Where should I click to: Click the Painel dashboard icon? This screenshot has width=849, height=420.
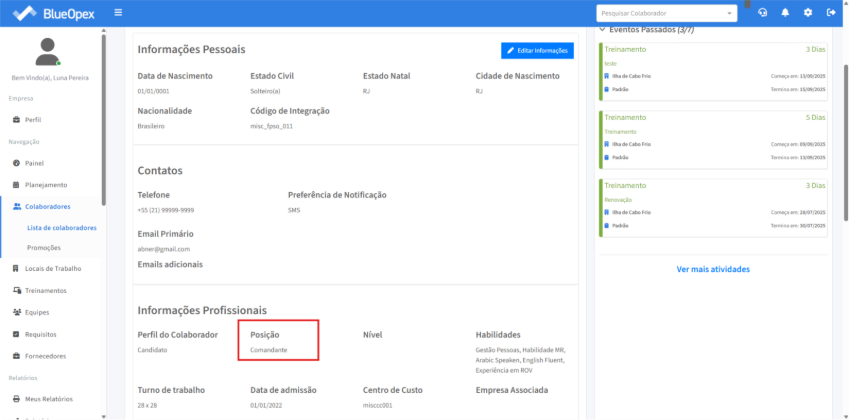(x=16, y=163)
